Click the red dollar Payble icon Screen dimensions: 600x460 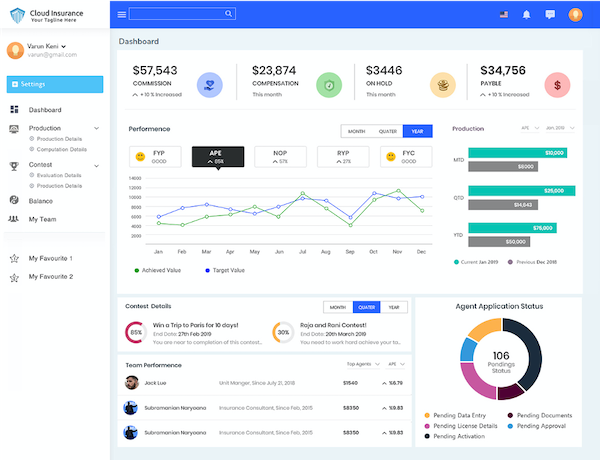556,85
